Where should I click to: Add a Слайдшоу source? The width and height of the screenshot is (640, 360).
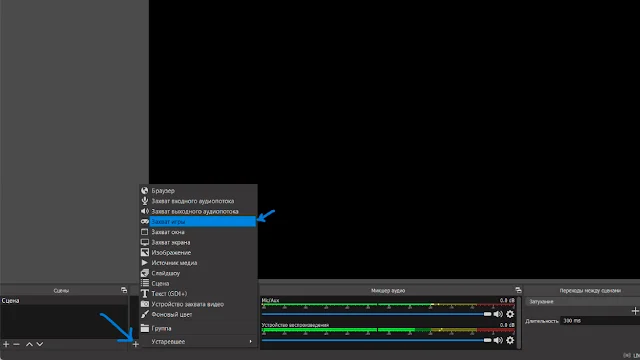tap(198, 273)
